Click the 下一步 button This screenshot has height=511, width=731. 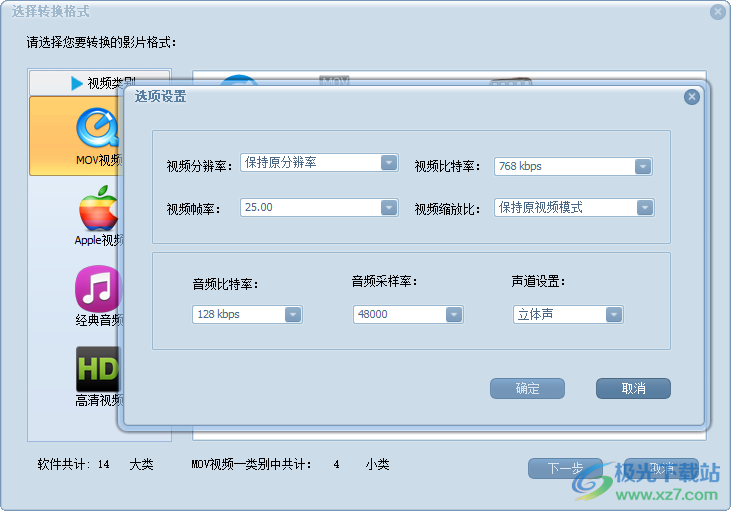pos(565,468)
